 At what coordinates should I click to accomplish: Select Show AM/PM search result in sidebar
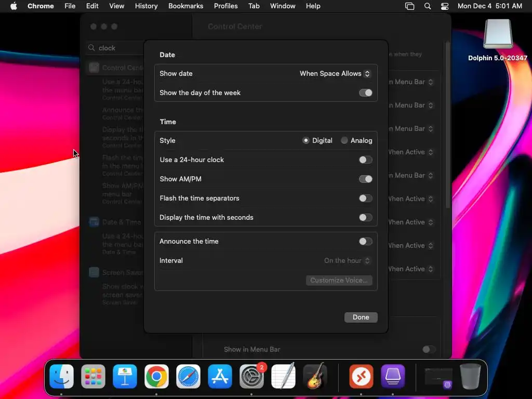[x=122, y=193]
